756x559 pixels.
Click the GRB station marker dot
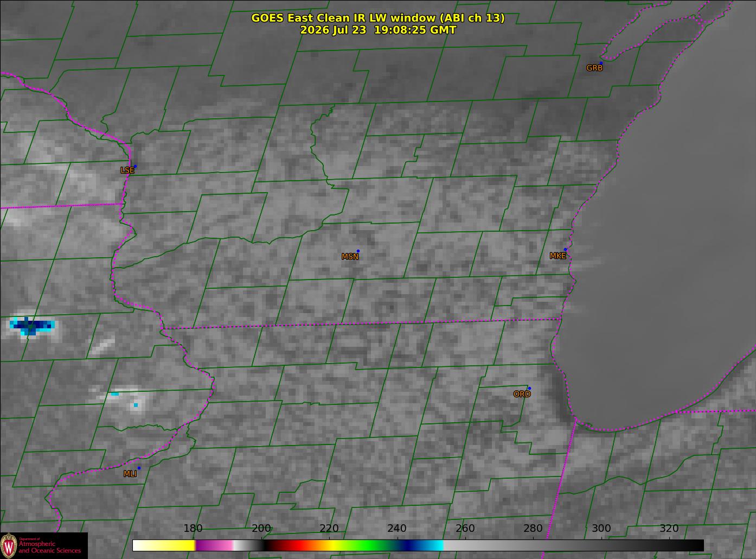tap(601, 63)
